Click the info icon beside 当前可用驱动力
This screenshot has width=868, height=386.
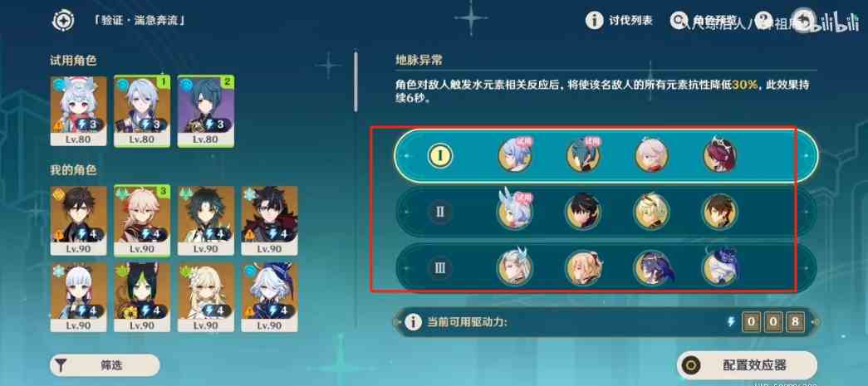[x=413, y=322]
